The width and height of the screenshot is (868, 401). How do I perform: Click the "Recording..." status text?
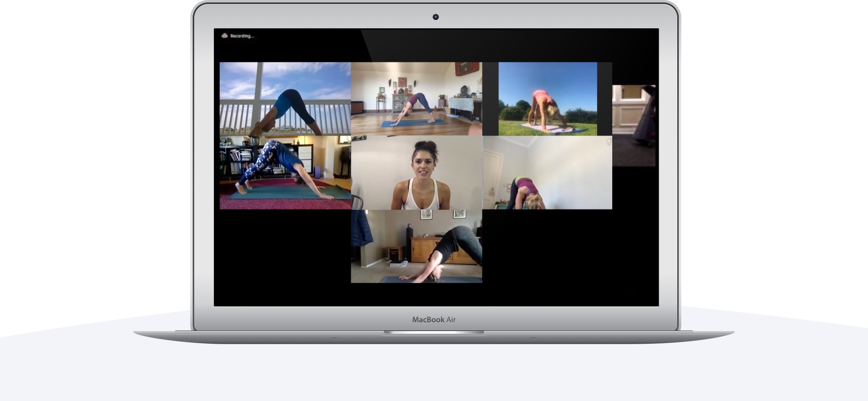(x=242, y=36)
